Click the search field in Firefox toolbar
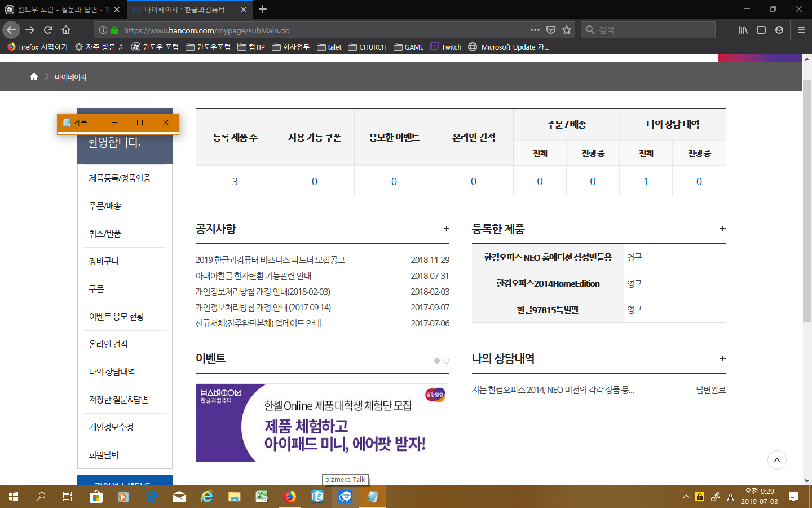Screen dimensions: 812x508 (x=648, y=30)
